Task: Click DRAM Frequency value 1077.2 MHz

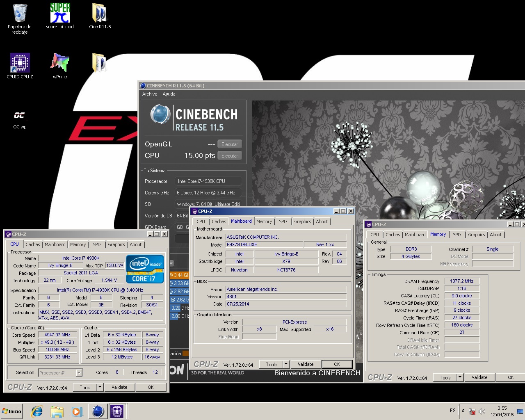Action: click(462, 281)
